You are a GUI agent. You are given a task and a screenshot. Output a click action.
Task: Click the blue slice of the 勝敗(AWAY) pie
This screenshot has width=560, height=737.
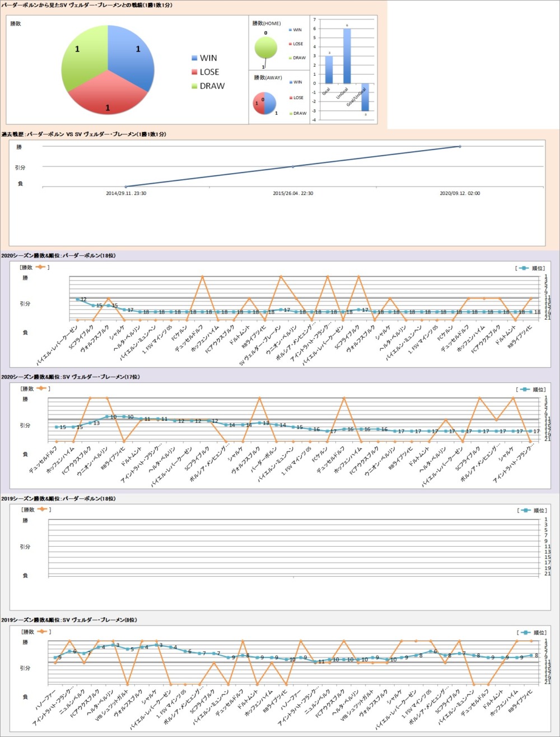point(270,104)
